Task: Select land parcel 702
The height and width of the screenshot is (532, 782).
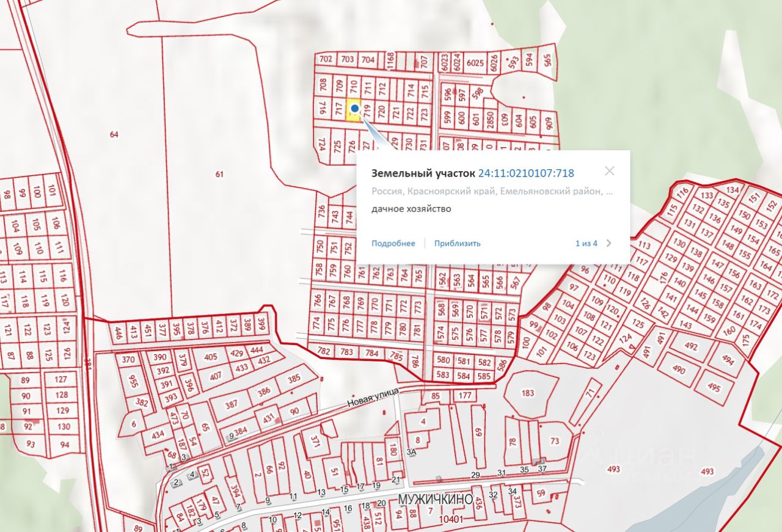Action: coord(326,59)
